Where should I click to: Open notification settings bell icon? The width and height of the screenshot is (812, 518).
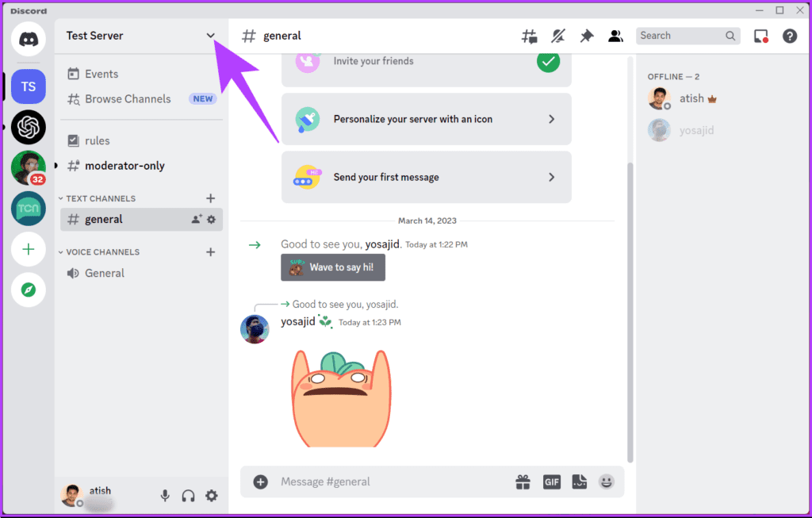click(557, 36)
